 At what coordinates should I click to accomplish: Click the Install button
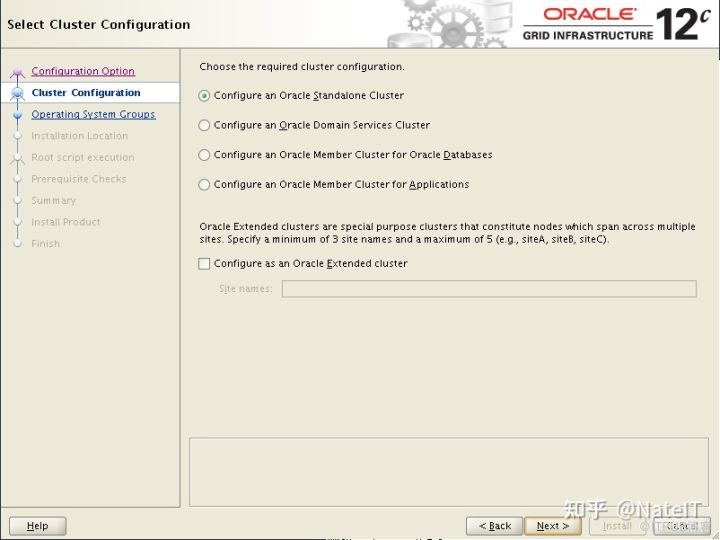click(617, 526)
